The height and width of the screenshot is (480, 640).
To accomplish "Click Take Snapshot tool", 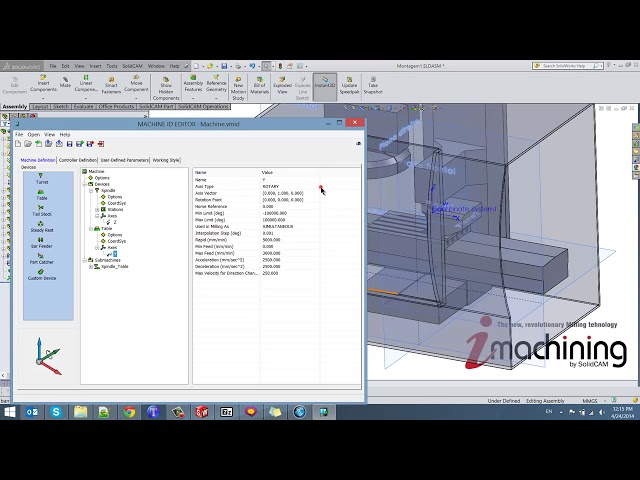I will tap(373, 85).
